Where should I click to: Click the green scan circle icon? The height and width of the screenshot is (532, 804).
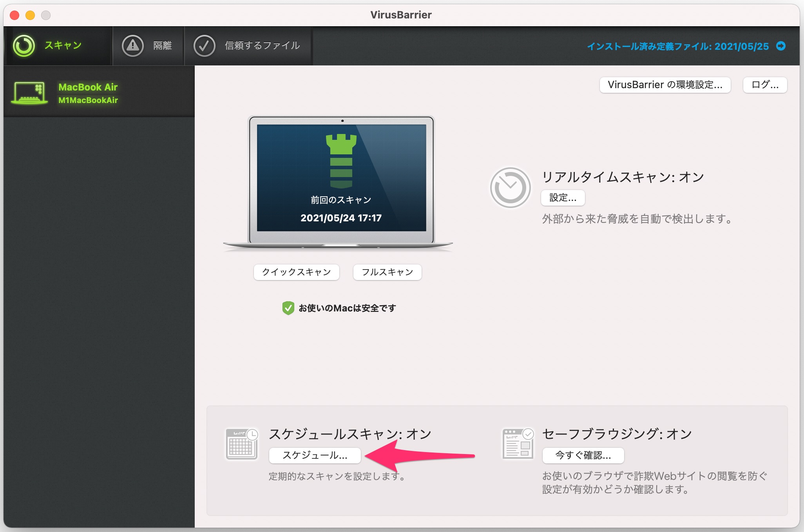point(24,46)
